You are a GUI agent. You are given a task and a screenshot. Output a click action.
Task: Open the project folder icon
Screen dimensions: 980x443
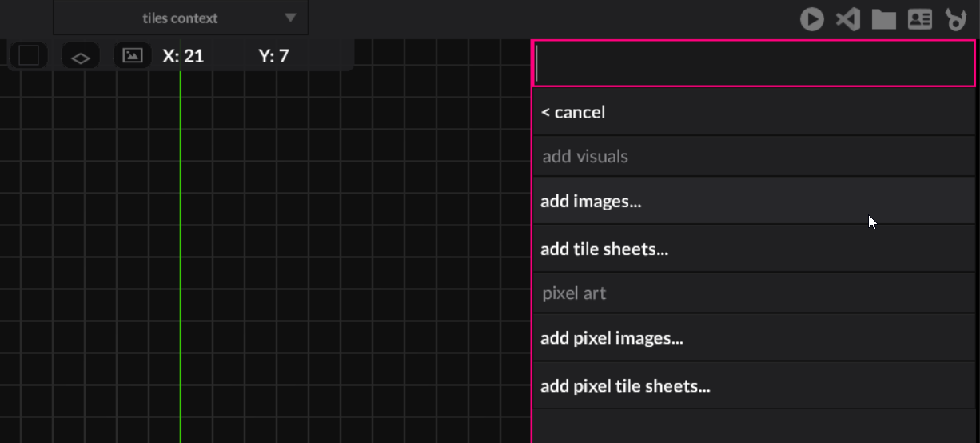[x=883, y=19]
